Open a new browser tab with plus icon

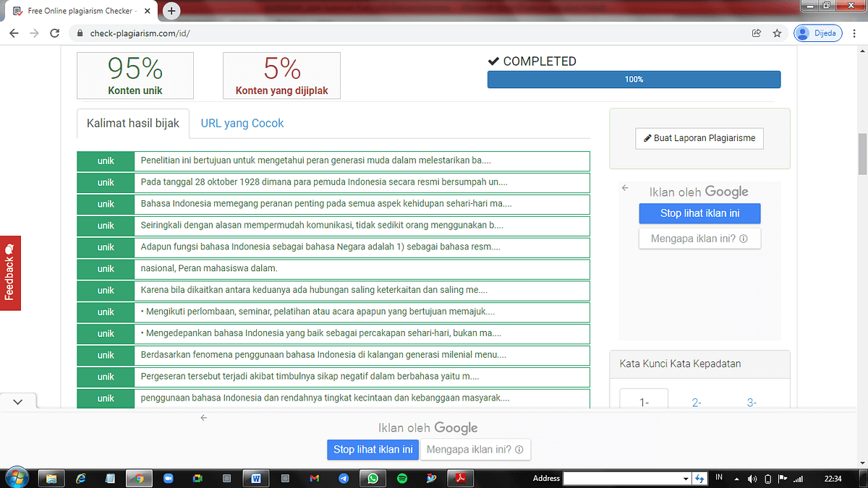[x=171, y=10]
